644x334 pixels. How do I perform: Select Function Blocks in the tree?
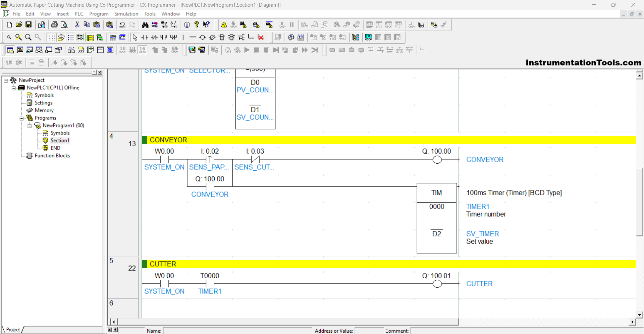pyautogui.click(x=52, y=156)
